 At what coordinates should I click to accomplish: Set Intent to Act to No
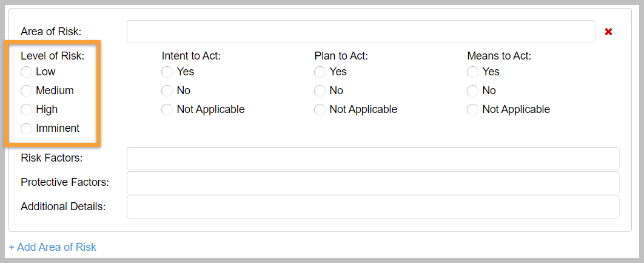167,91
